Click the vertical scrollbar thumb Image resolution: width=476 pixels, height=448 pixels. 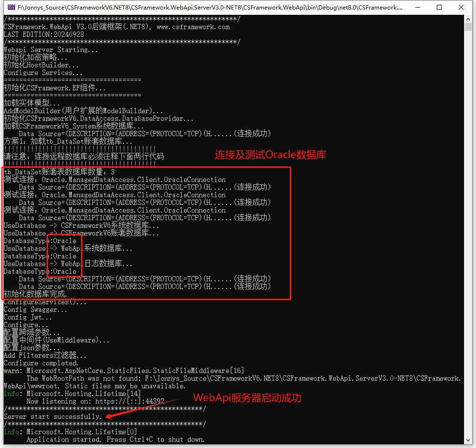pos(469,28)
